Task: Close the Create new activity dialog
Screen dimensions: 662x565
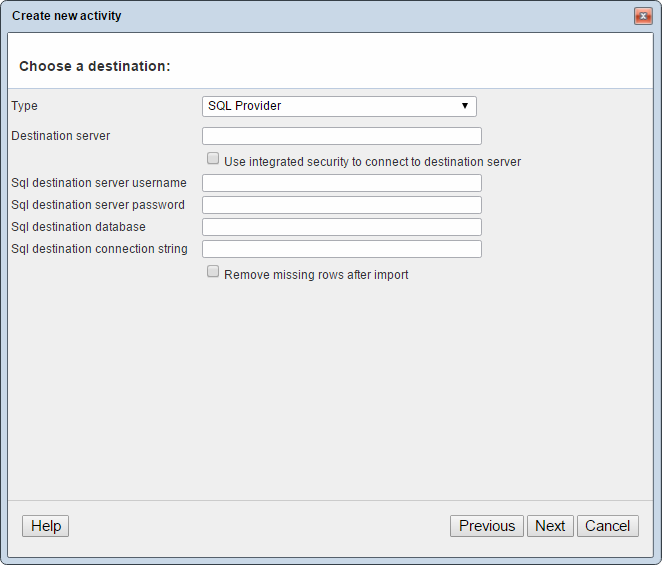Action: [x=643, y=16]
